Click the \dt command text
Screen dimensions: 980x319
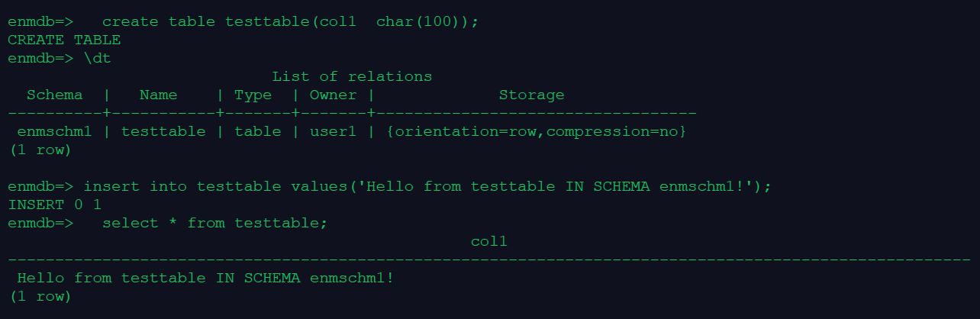pos(97,58)
